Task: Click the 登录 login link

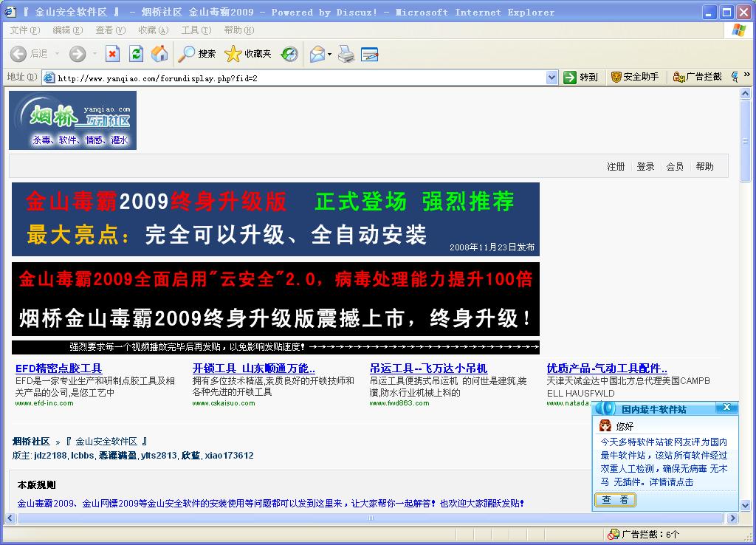Action: click(x=645, y=166)
